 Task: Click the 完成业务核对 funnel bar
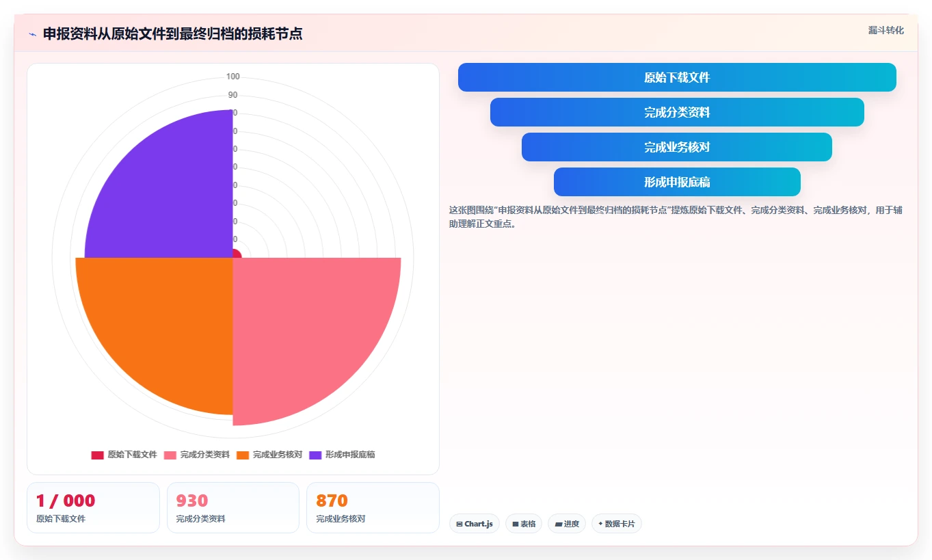[x=677, y=147]
